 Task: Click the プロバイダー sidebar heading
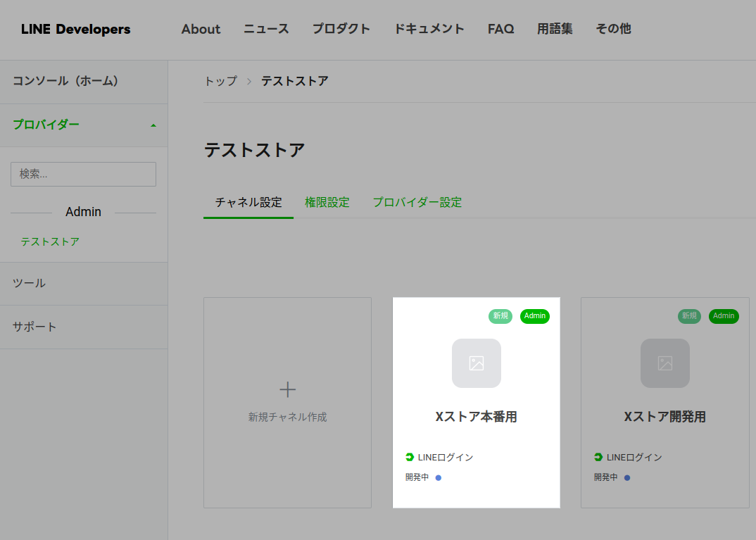[x=46, y=125]
